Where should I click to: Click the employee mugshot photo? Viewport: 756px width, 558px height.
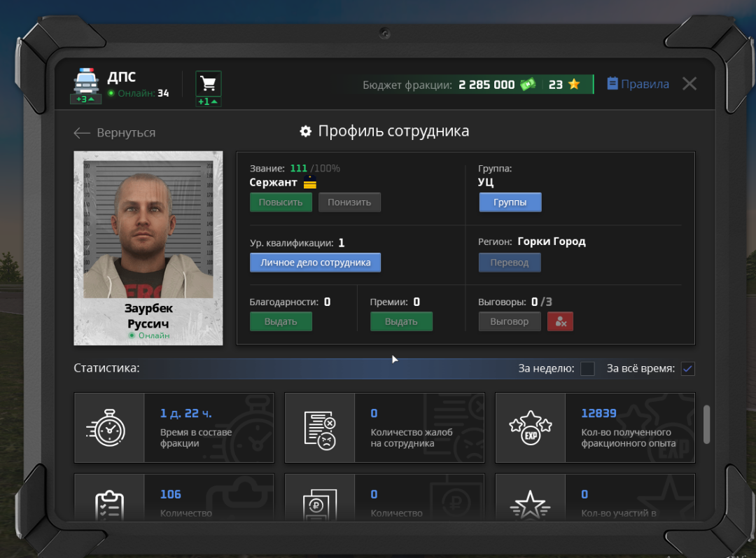148,232
